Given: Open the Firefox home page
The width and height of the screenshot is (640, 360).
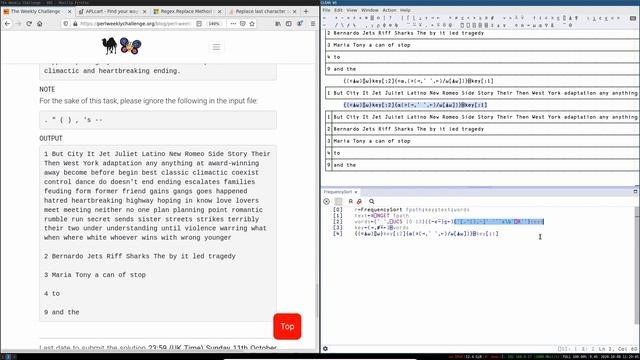Looking at the screenshot, I should click(40, 24).
